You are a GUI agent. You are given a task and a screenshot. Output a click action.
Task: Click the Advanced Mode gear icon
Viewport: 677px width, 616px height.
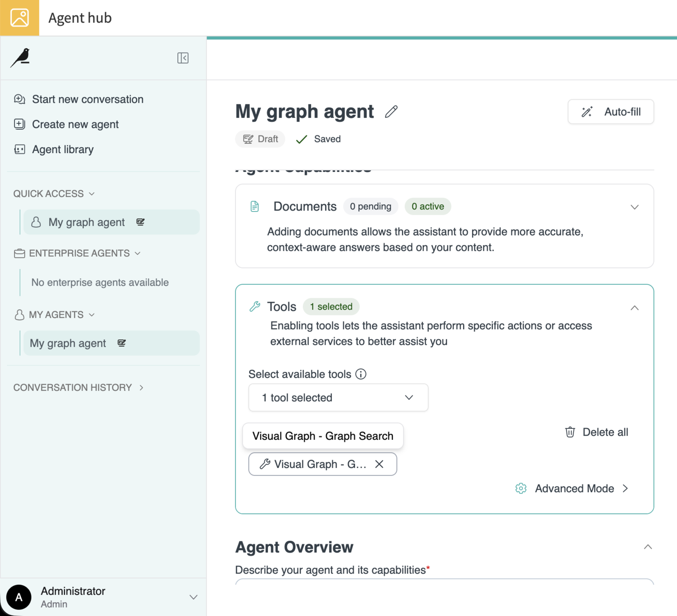coord(521,489)
